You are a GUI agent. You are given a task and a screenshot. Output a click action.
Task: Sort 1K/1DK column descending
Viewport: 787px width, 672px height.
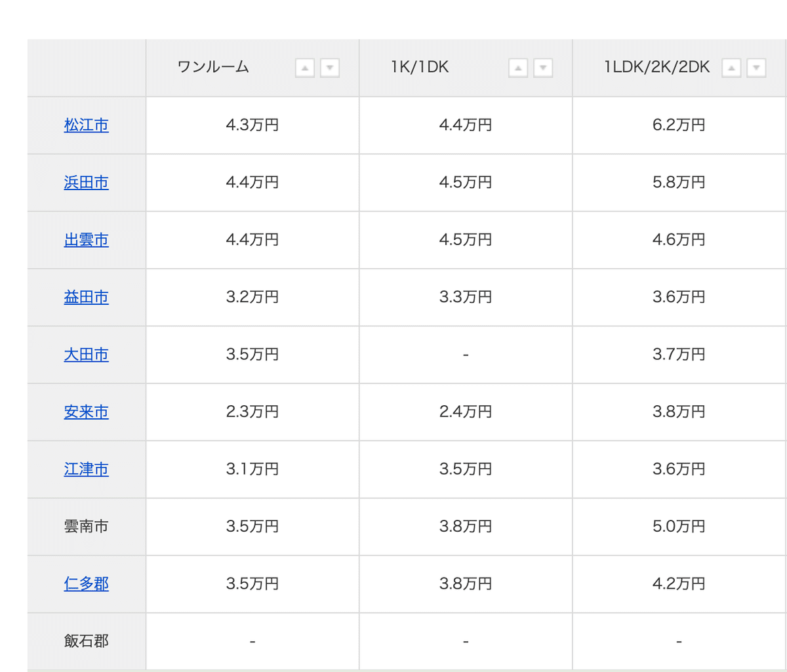[543, 68]
